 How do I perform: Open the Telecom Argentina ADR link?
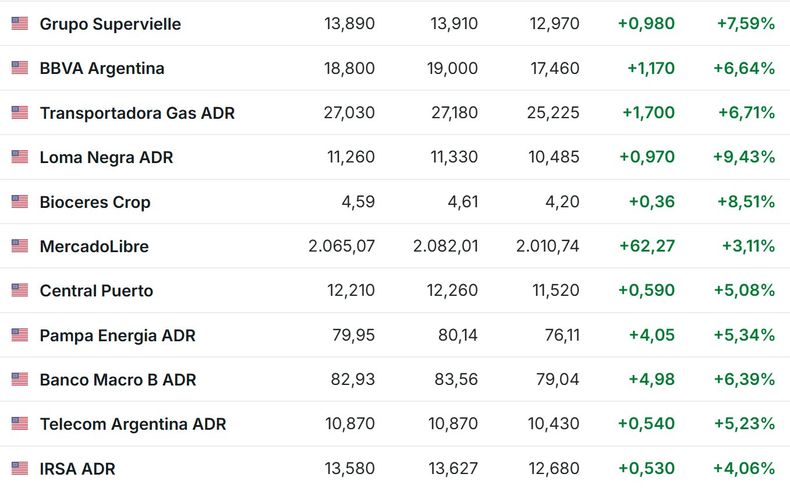[133, 425]
